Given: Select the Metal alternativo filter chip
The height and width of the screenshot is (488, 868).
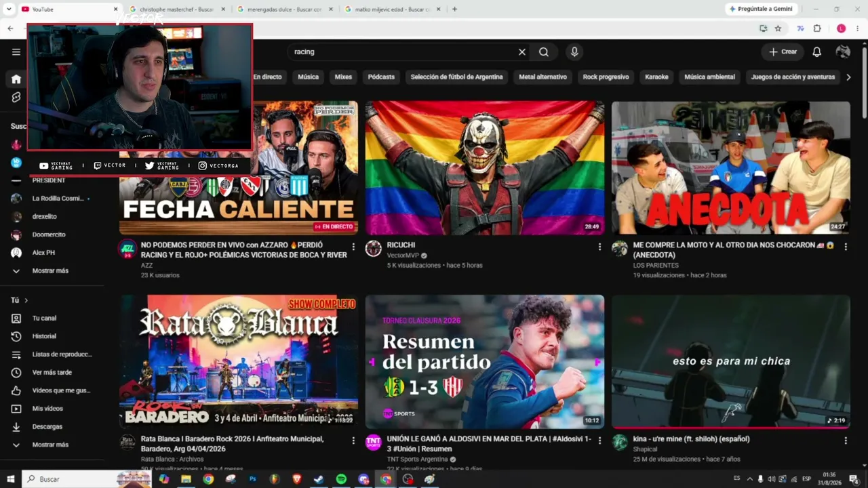Looking at the screenshot, I should click(x=542, y=77).
